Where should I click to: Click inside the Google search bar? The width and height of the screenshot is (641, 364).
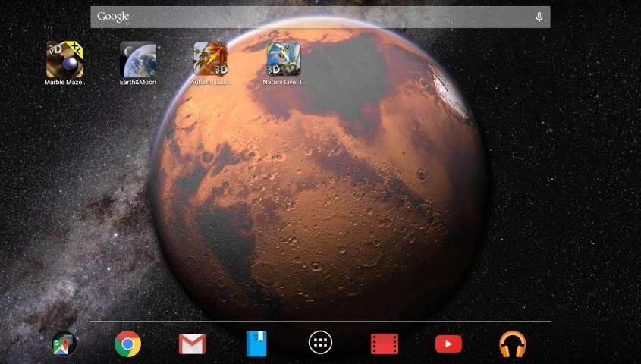pos(319,17)
